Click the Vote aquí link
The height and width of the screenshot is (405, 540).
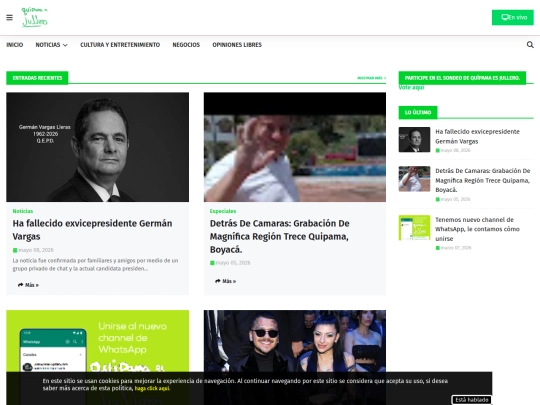(x=411, y=87)
